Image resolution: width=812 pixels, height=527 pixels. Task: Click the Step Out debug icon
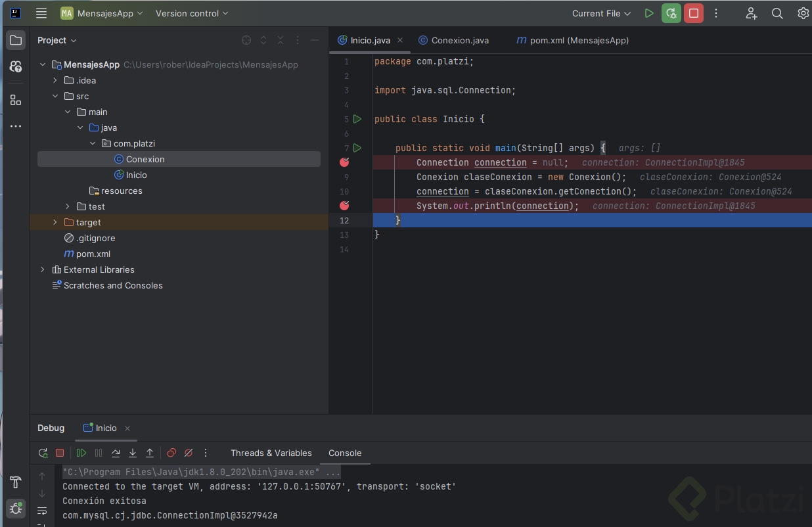[150, 453]
